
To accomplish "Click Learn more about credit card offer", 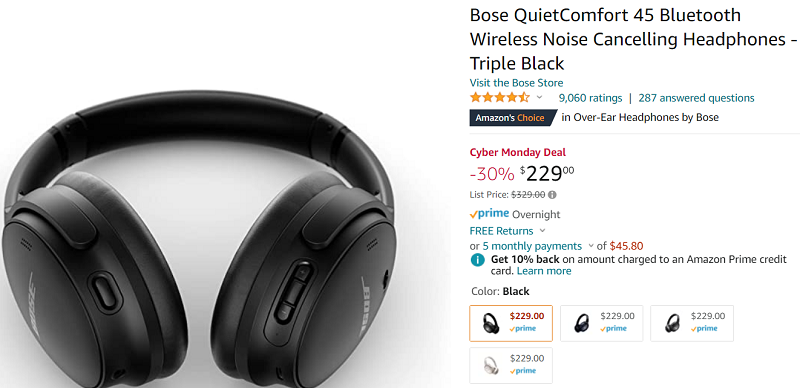I will [x=544, y=271].
